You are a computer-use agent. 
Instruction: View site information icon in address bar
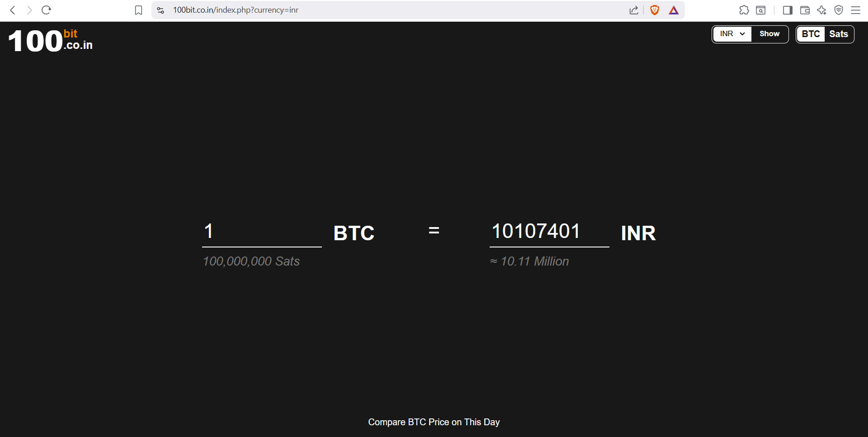point(160,10)
